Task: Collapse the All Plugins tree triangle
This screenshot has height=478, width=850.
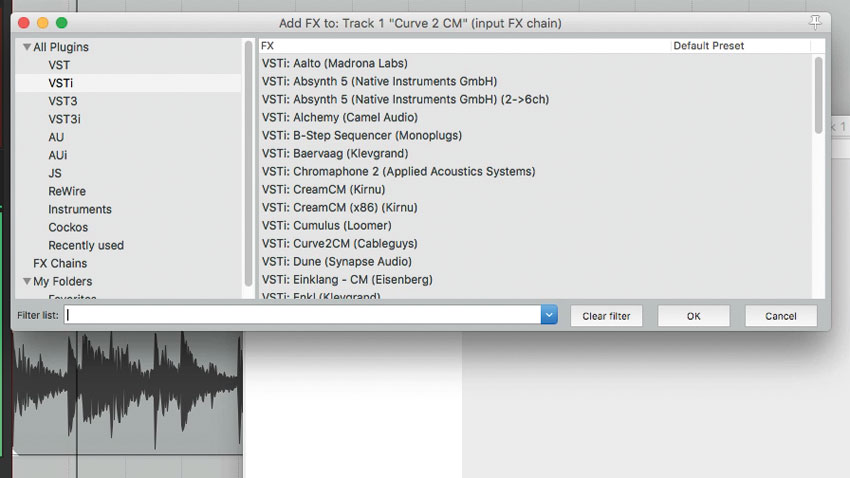Action: [x=27, y=47]
